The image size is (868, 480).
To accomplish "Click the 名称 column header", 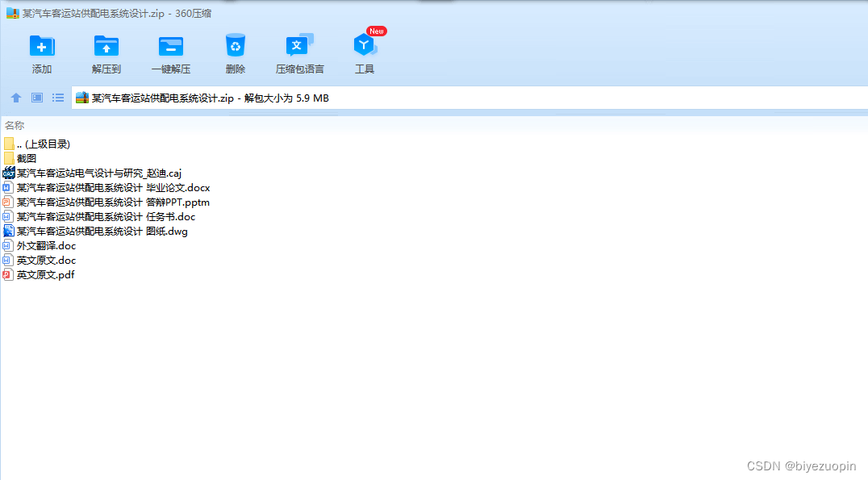I will click(15, 126).
